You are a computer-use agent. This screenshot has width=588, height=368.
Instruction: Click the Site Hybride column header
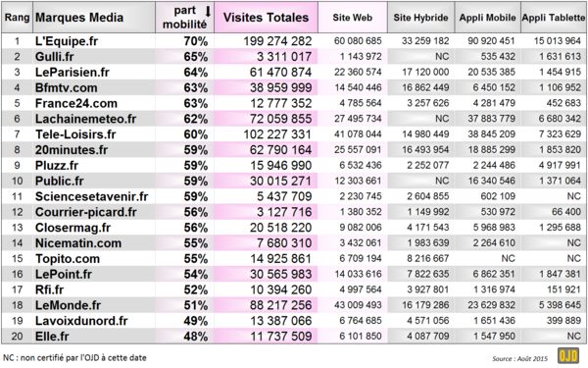tap(420, 18)
